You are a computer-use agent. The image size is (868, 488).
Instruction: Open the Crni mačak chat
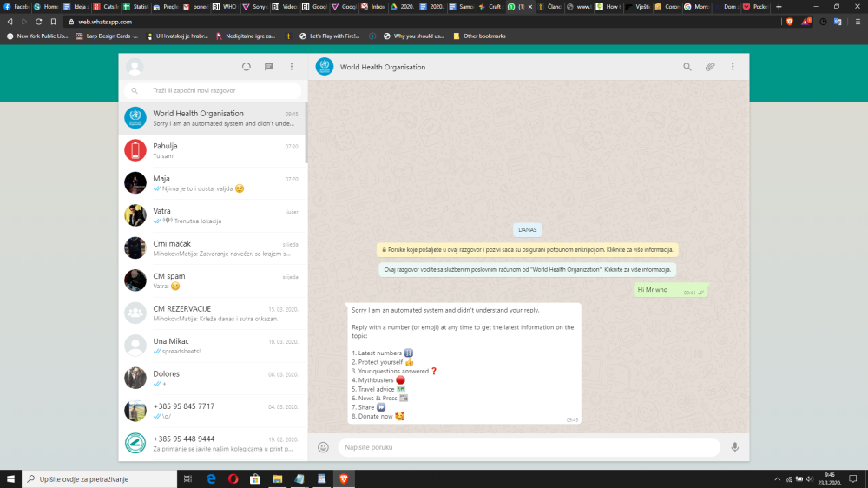(x=213, y=248)
